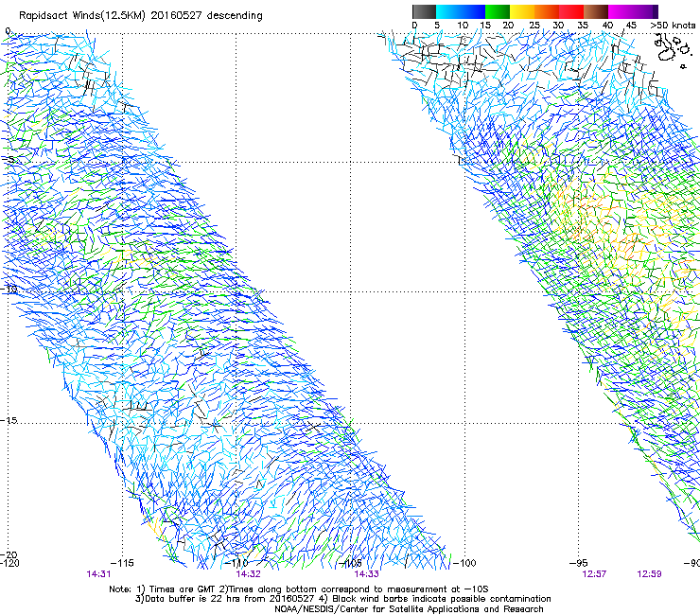Click the note line 'Times are GMT'
This screenshot has width=700, height=615.
184,589
